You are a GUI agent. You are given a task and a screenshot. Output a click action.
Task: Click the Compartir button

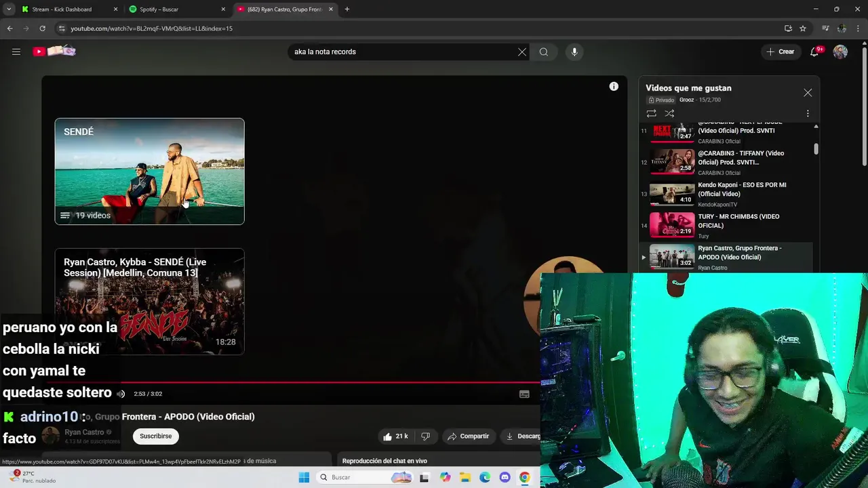click(468, 436)
